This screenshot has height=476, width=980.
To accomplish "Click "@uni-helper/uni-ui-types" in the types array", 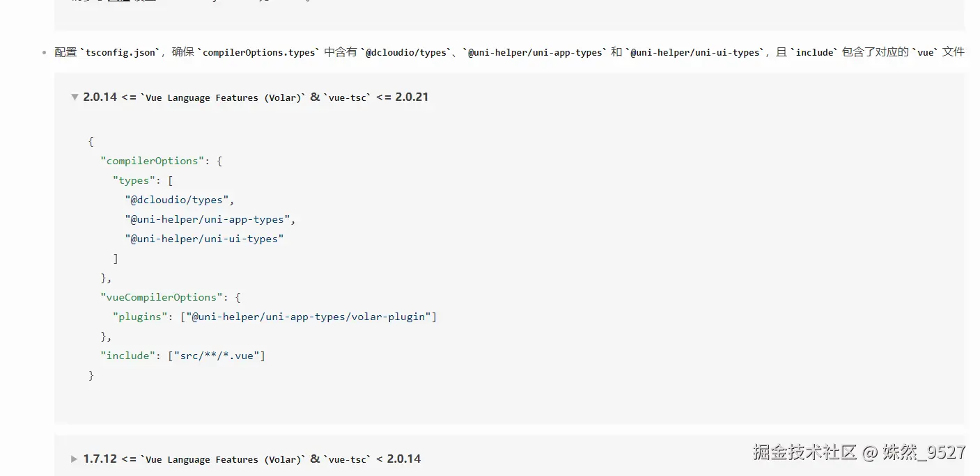I will (x=204, y=239).
